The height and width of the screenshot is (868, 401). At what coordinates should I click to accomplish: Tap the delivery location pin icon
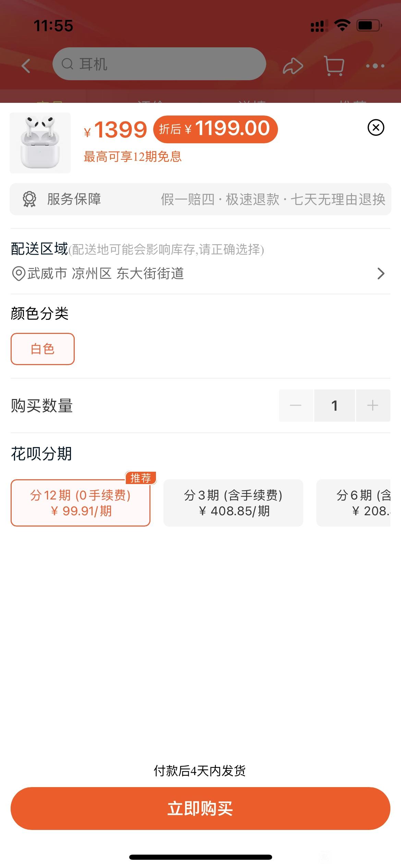[x=19, y=274]
